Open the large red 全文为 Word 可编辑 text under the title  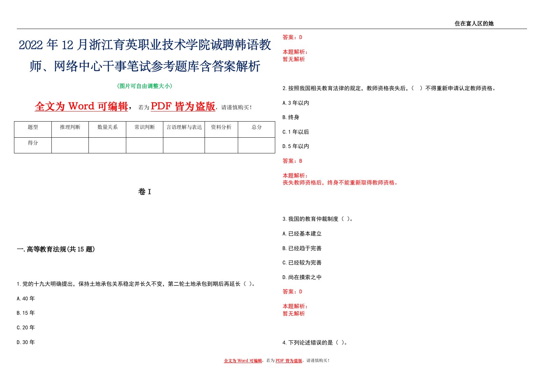[81, 106]
